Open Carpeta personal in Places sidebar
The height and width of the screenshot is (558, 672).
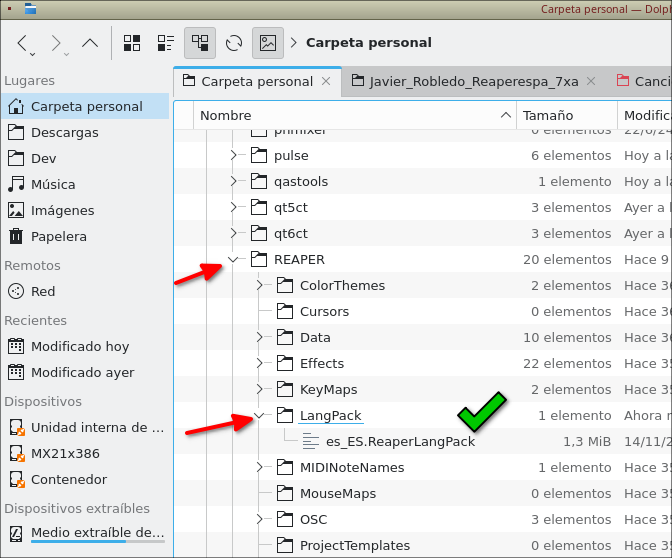coord(86,106)
